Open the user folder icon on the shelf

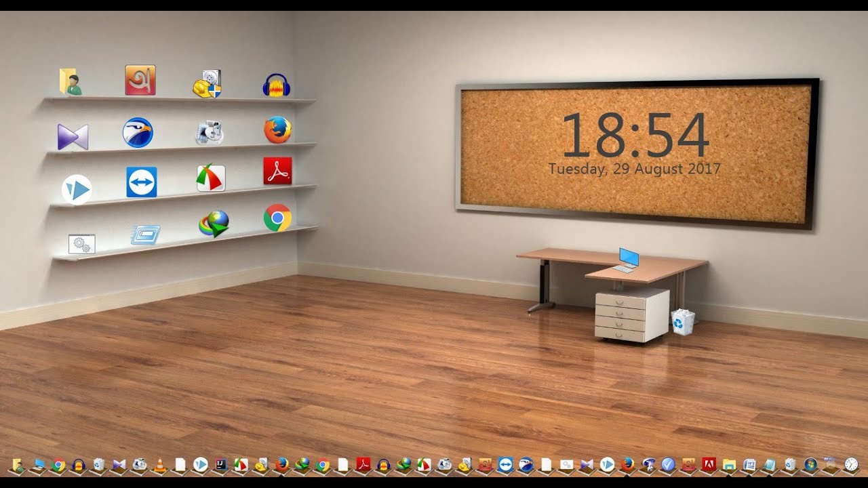click(70, 81)
